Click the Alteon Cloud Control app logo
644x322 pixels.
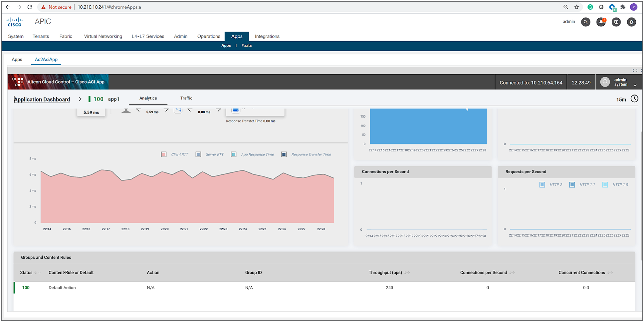click(x=18, y=82)
